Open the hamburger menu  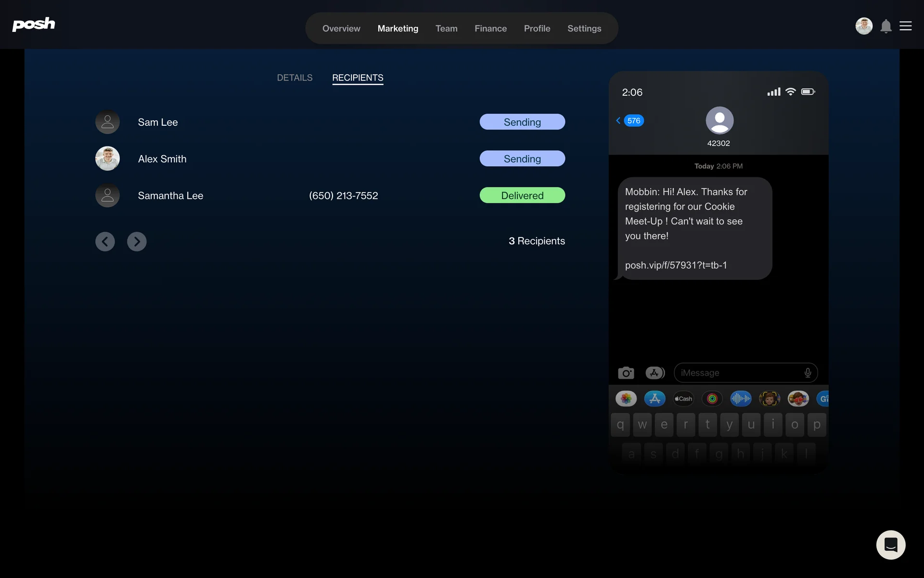(x=905, y=26)
